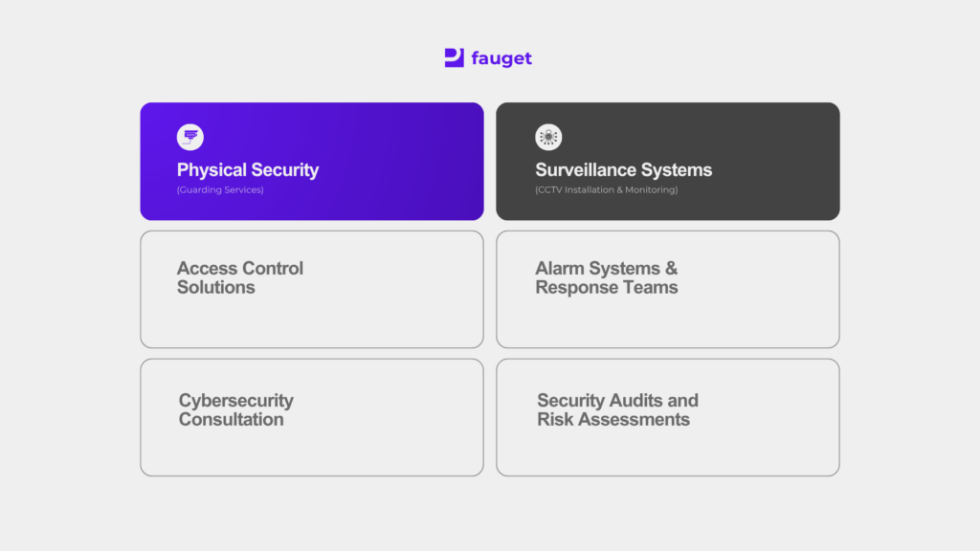Click the Guarding Services subtitle
The image size is (980, 551).
(x=220, y=190)
